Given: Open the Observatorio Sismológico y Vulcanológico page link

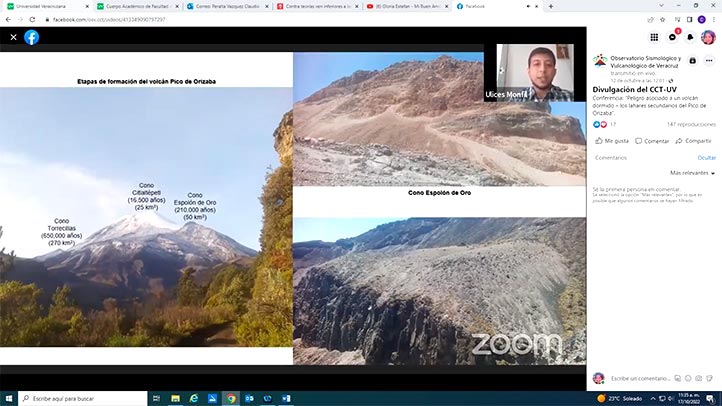Looking at the screenshot, I should (x=645, y=62).
